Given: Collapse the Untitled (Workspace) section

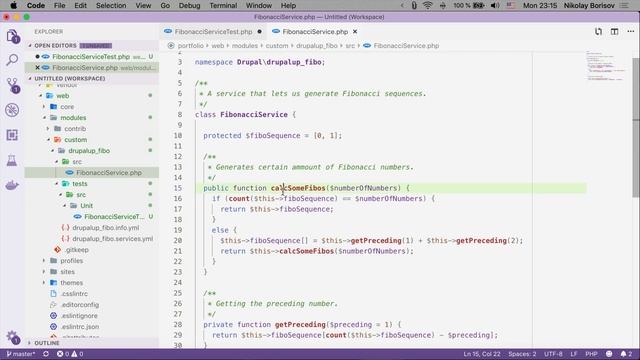Looking at the screenshot, I should pyautogui.click(x=69, y=78).
